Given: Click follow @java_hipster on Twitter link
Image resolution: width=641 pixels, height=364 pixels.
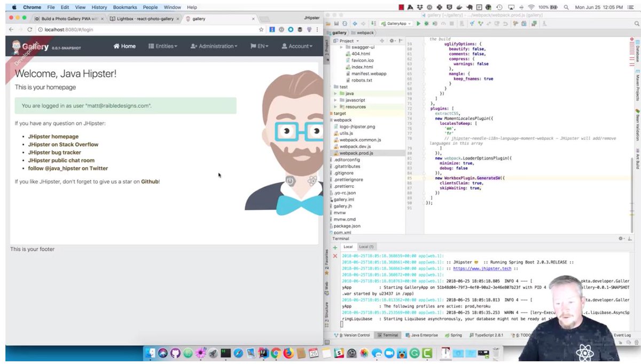Looking at the screenshot, I should click(x=68, y=169).
